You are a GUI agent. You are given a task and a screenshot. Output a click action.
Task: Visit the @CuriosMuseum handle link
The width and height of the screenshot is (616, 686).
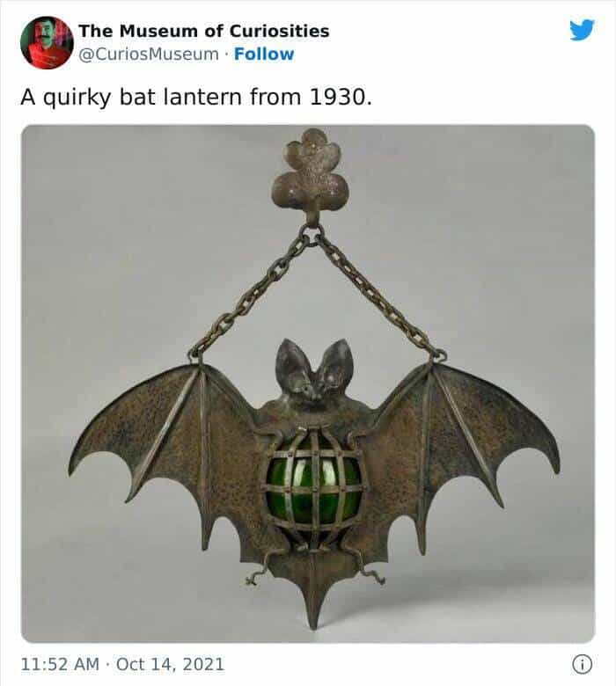pyautogui.click(x=149, y=55)
